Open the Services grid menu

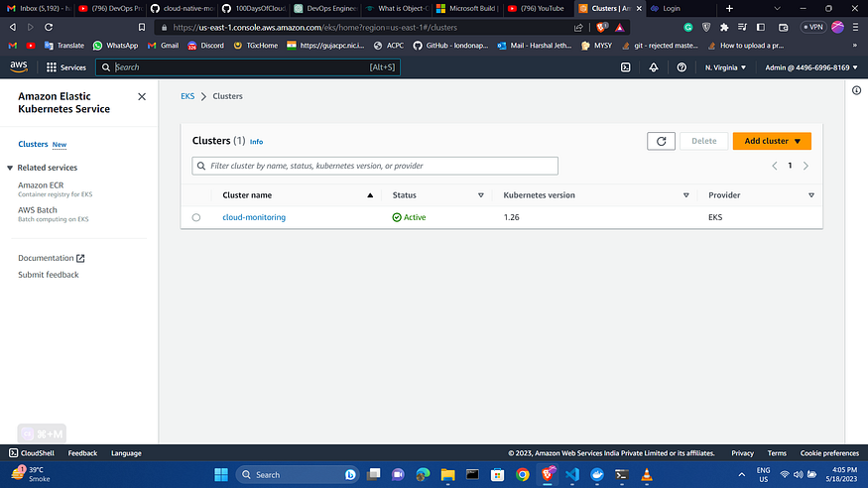point(66,67)
